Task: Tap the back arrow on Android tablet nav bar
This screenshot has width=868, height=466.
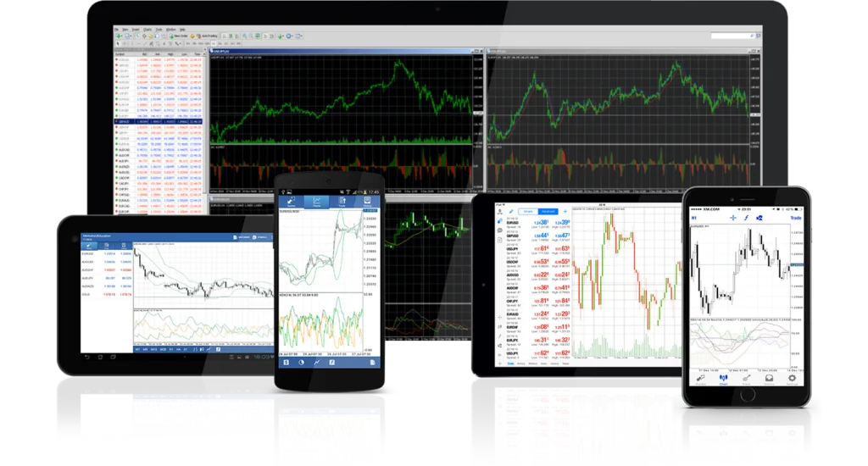Action: (x=87, y=357)
